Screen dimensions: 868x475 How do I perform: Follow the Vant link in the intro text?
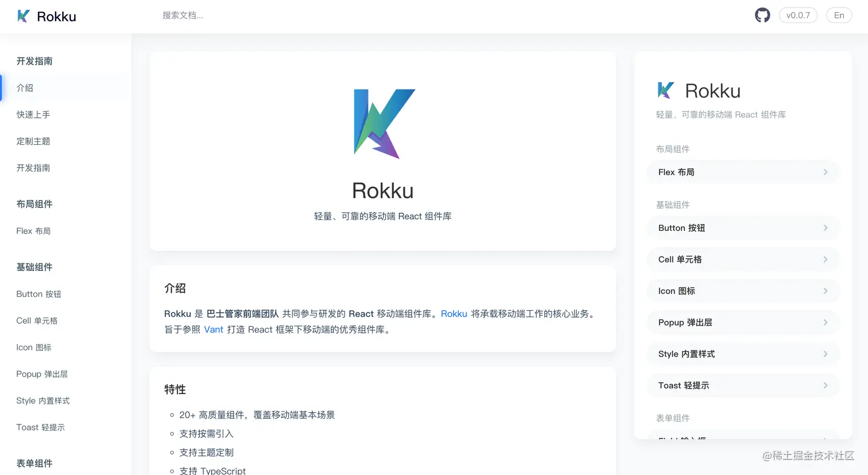(x=214, y=329)
